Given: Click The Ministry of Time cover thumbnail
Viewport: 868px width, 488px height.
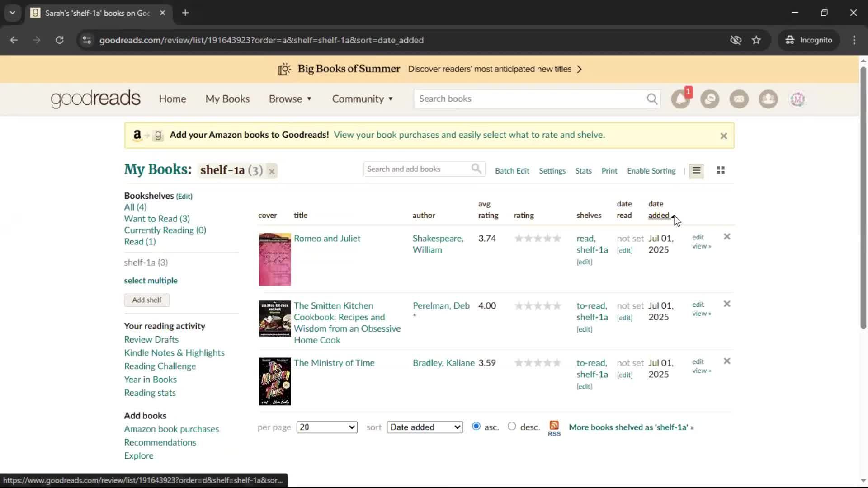Looking at the screenshot, I should pyautogui.click(x=275, y=381).
